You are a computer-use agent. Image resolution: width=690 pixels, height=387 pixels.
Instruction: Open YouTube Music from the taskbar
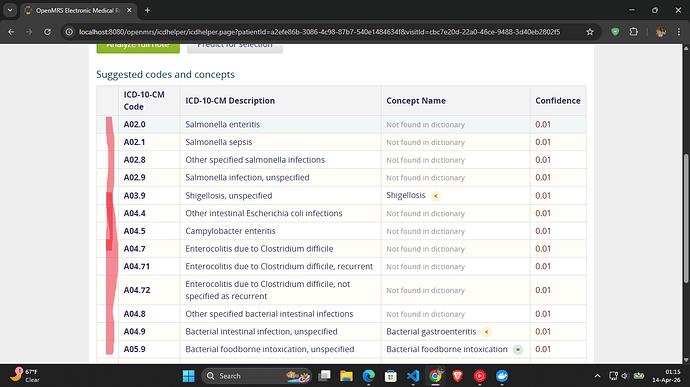480,376
